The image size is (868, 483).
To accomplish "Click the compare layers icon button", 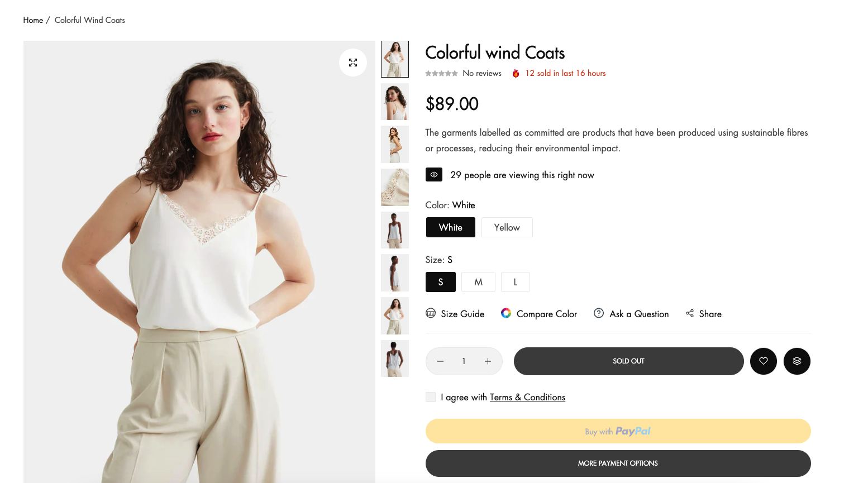I will point(797,361).
